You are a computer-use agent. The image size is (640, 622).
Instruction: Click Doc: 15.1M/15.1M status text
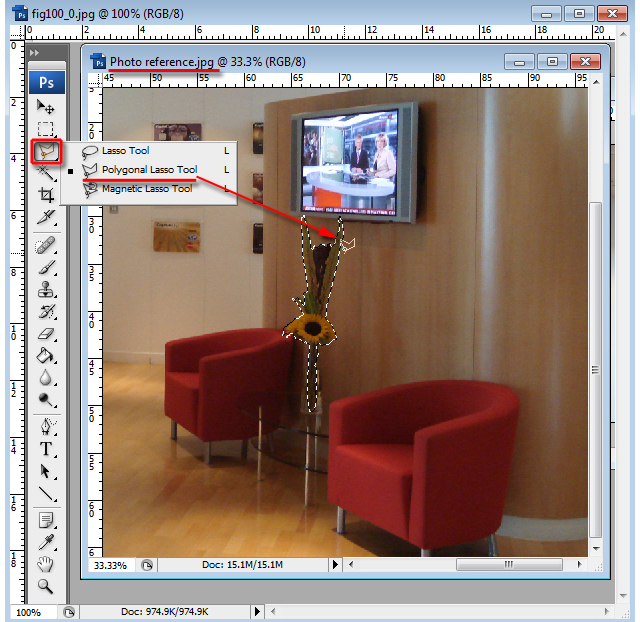242,565
